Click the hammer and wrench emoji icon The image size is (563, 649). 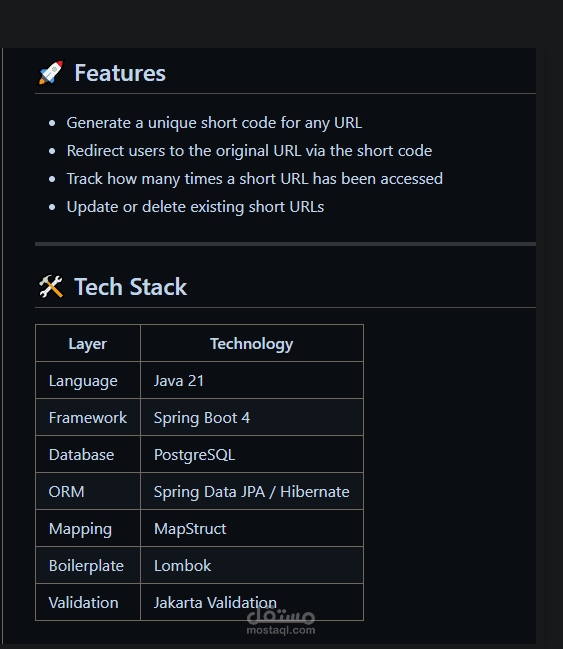[51, 286]
